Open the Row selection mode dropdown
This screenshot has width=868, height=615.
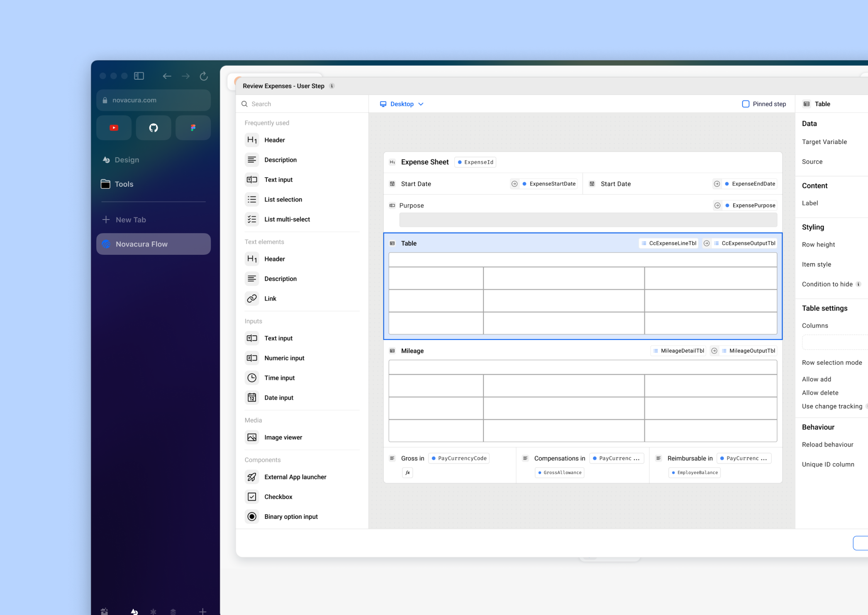click(x=832, y=362)
